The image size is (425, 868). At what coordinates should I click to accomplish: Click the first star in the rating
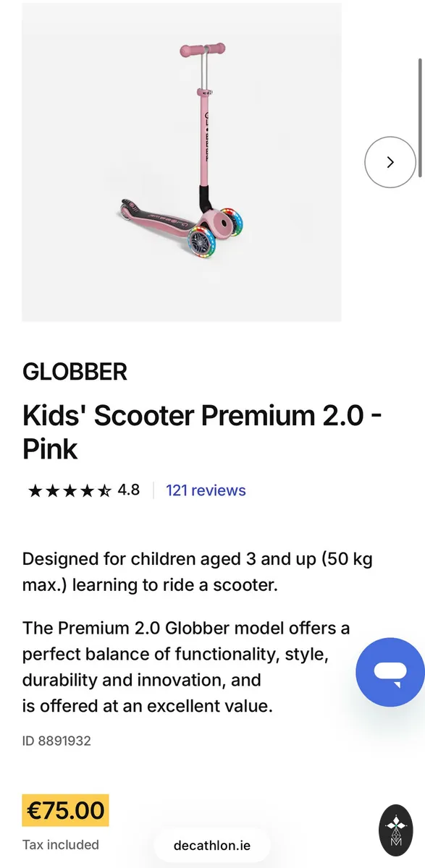tap(35, 491)
